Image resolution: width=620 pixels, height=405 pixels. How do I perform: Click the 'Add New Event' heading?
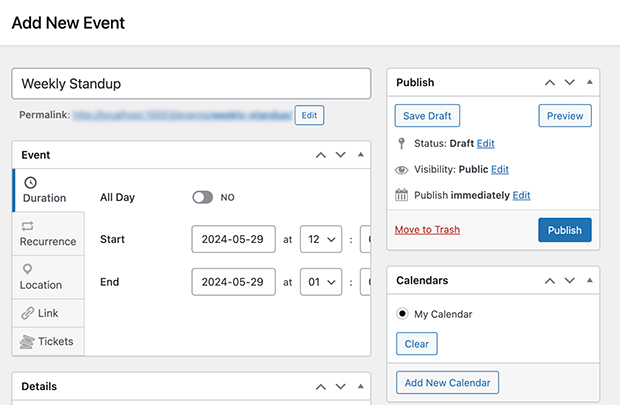click(68, 23)
